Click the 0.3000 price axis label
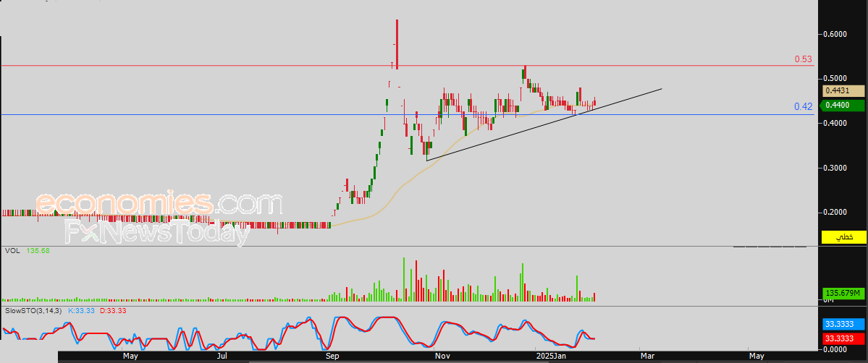This screenshot has width=868, height=363. click(x=835, y=168)
